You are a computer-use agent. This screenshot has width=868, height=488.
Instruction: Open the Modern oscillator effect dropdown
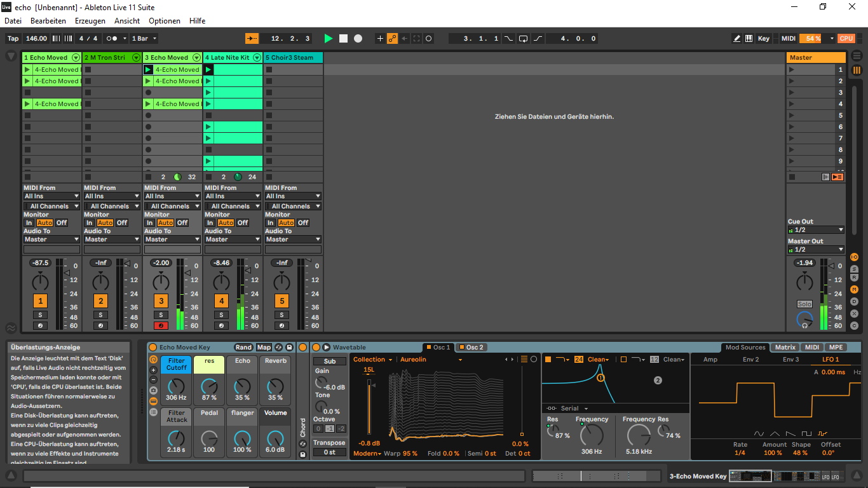367,454
